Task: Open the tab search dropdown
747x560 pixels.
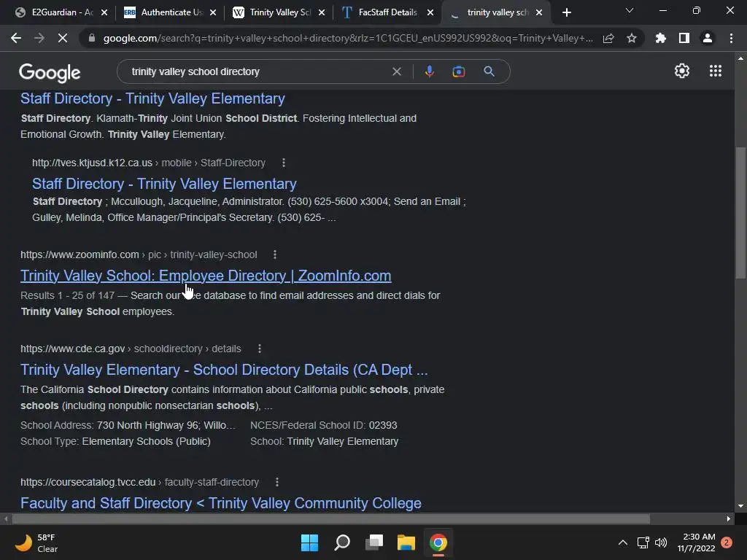Action: click(630, 10)
